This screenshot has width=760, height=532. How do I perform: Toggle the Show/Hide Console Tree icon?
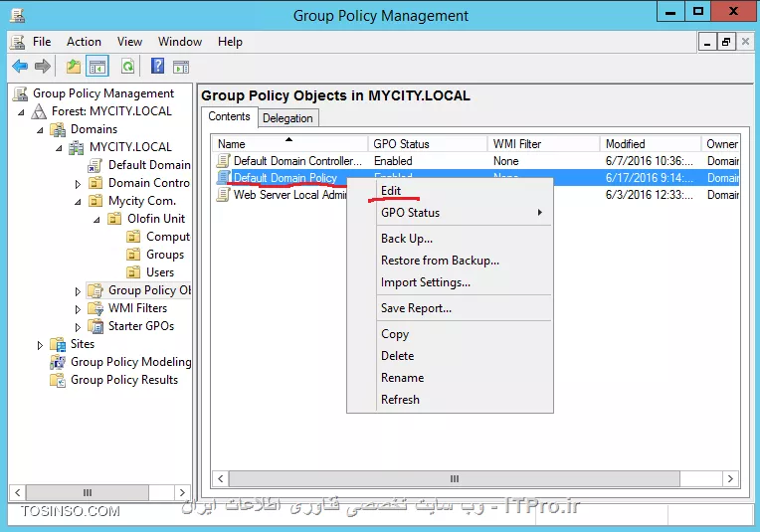coord(96,66)
